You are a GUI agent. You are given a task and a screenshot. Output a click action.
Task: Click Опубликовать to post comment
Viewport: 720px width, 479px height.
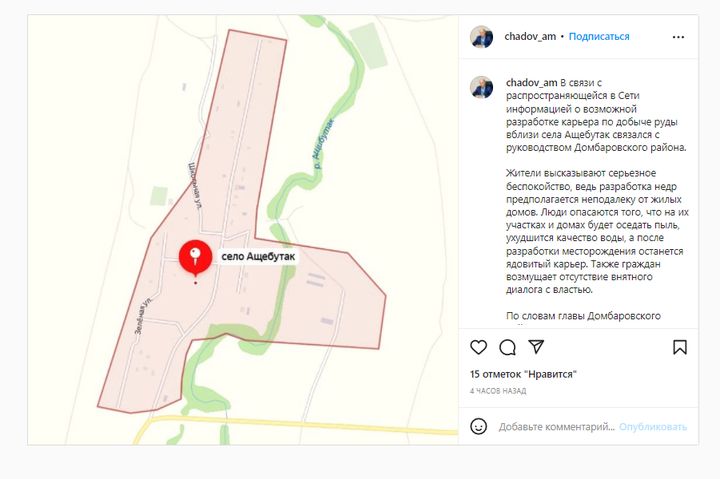[x=653, y=427]
